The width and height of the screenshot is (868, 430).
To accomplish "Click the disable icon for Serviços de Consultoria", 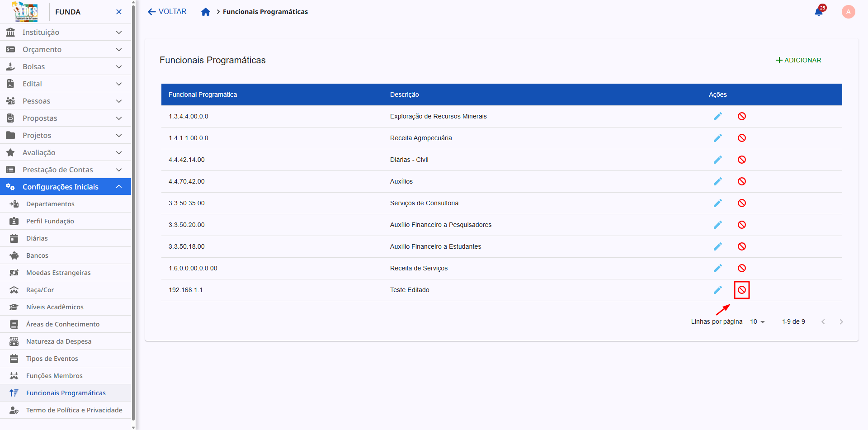I will (741, 203).
